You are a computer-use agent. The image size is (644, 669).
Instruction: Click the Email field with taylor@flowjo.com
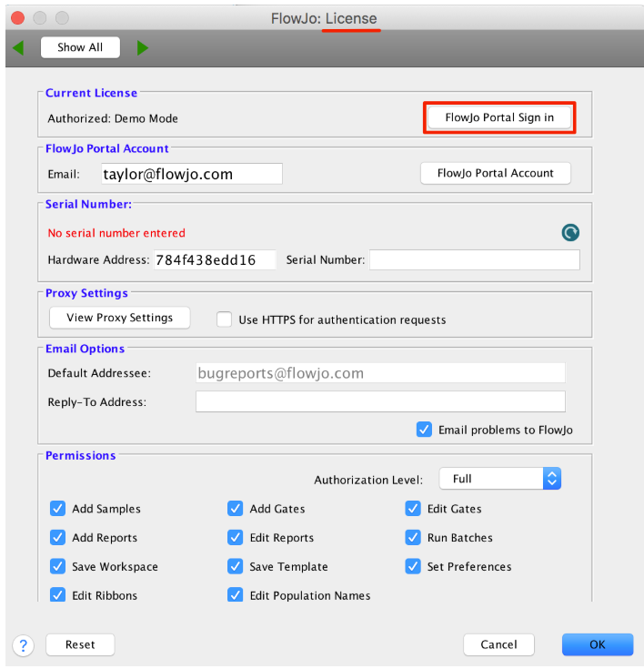coord(192,174)
